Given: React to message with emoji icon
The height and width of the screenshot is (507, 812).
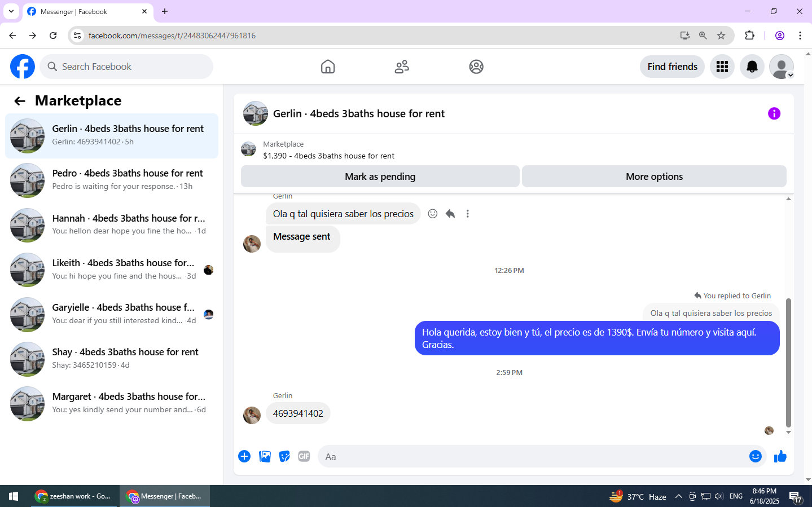Looking at the screenshot, I should click(433, 214).
